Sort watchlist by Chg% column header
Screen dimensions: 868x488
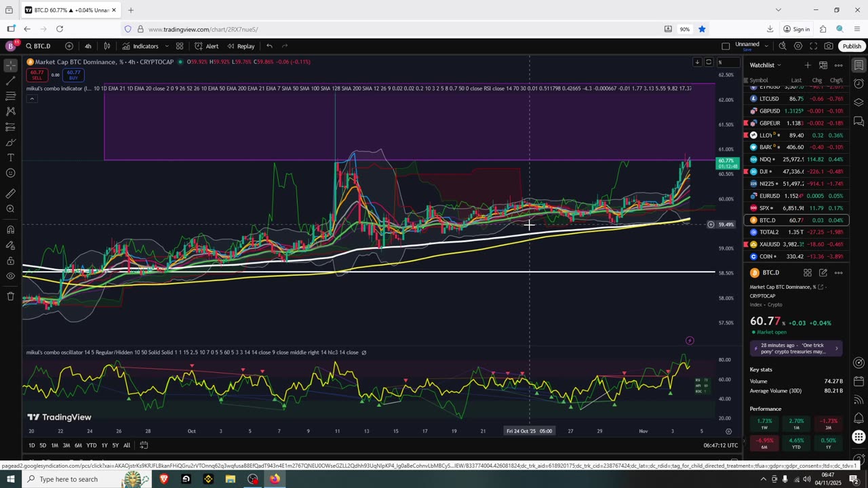[x=837, y=80]
